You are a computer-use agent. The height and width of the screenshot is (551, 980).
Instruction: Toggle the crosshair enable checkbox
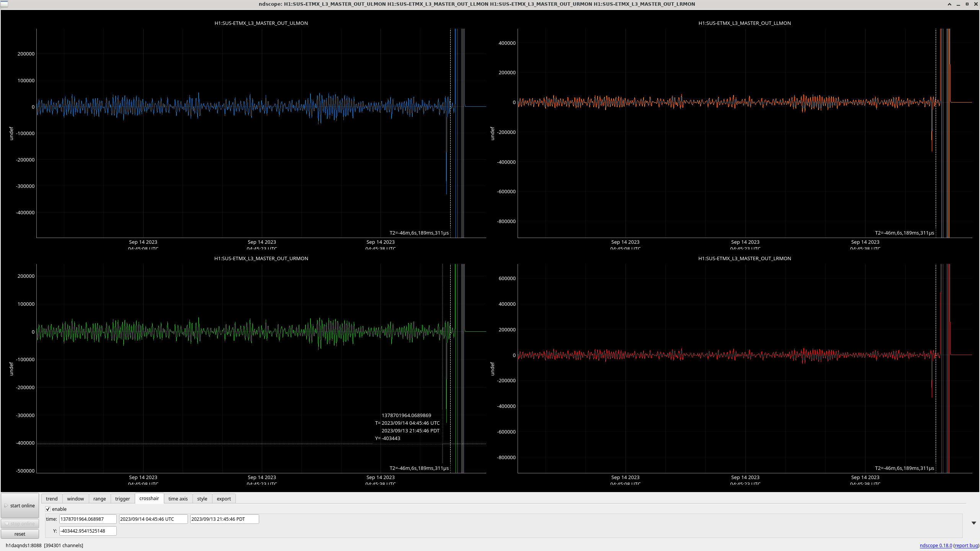coord(48,509)
